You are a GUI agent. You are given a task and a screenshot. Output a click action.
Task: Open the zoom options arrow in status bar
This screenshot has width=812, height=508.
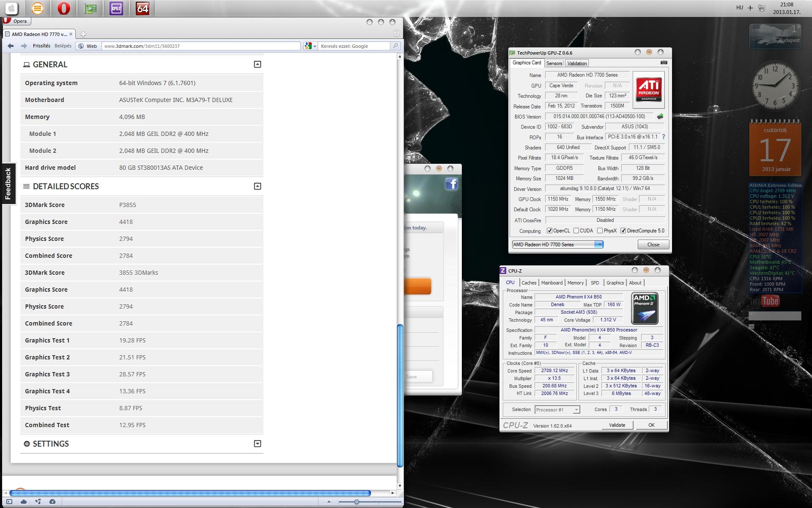click(x=329, y=502)
